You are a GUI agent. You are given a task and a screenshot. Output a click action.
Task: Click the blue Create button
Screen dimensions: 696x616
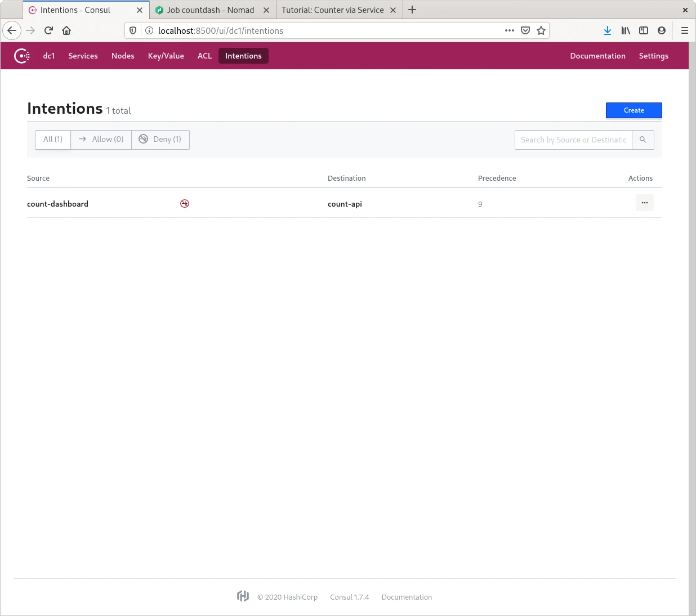(633, 110)
